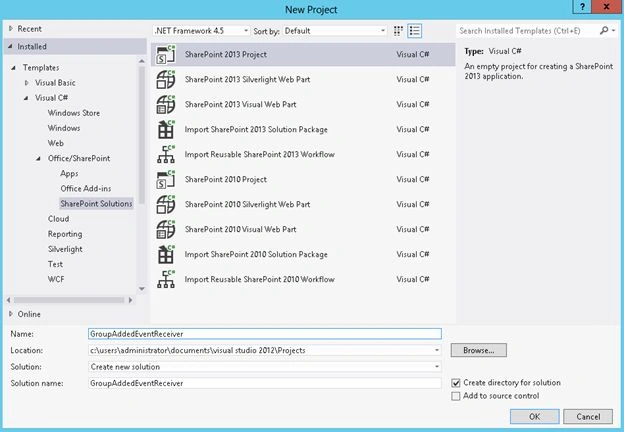This screenshot has height=432, width=624.
Task: Click OK to create the project
Action: pyautogui.click(x=534, y=416)
